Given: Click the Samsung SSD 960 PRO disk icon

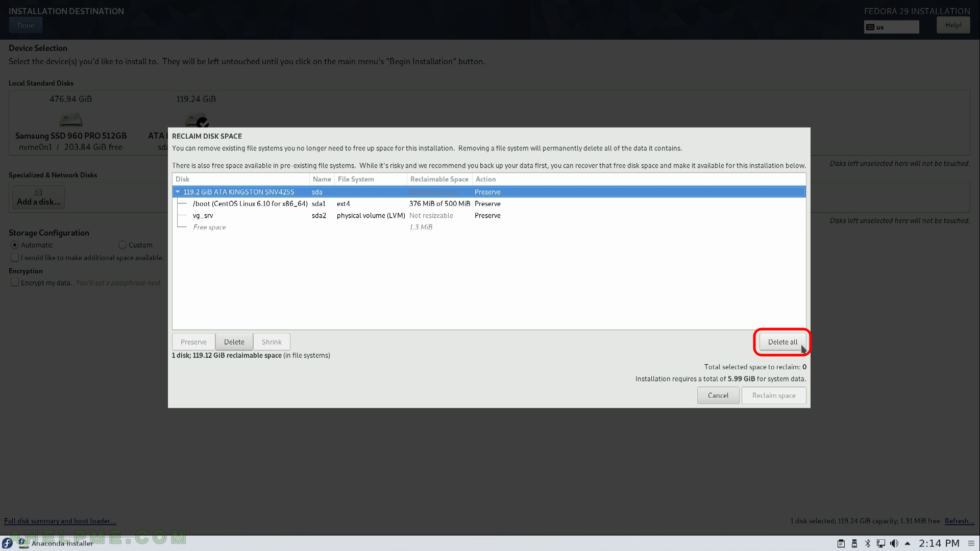Looking at the screenshot, I should coord(71,120).
